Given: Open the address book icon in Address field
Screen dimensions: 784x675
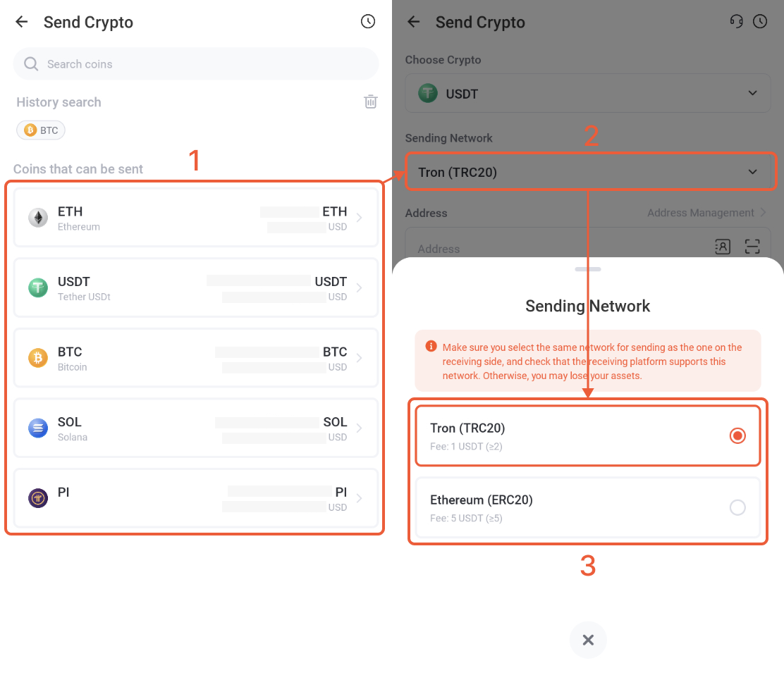Looking at the screenshot, I should 722,247.
